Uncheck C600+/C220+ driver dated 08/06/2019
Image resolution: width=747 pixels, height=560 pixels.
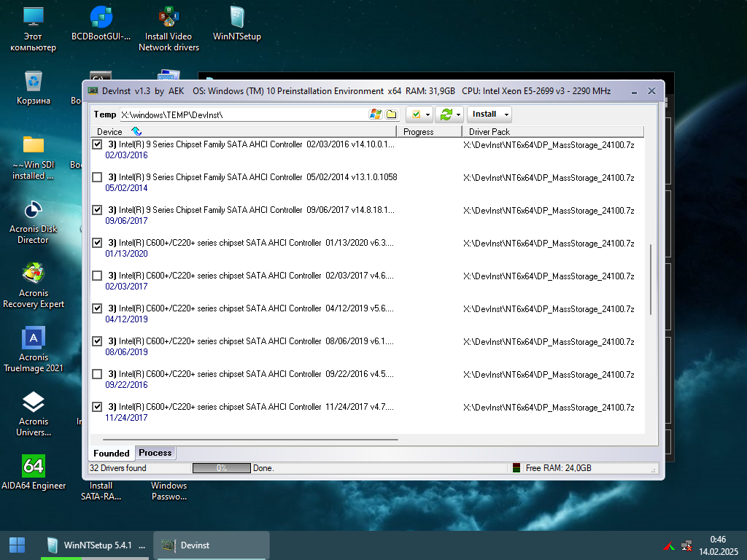[97, 341]
